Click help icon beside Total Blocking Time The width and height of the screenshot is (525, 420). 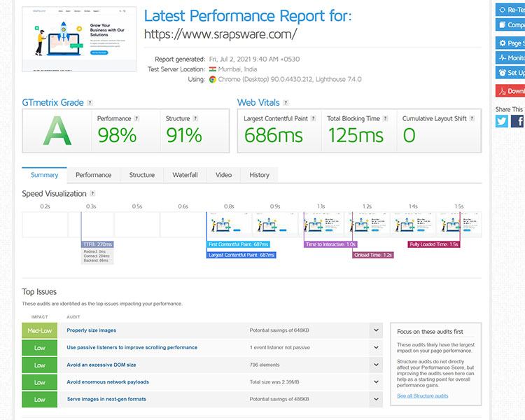pyautogui.click(x=386, y=119)
